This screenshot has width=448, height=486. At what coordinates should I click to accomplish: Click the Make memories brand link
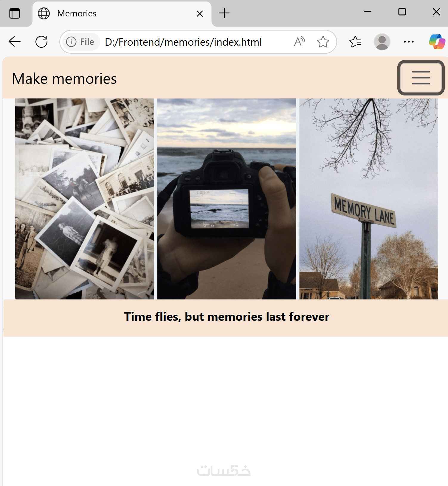64,79
